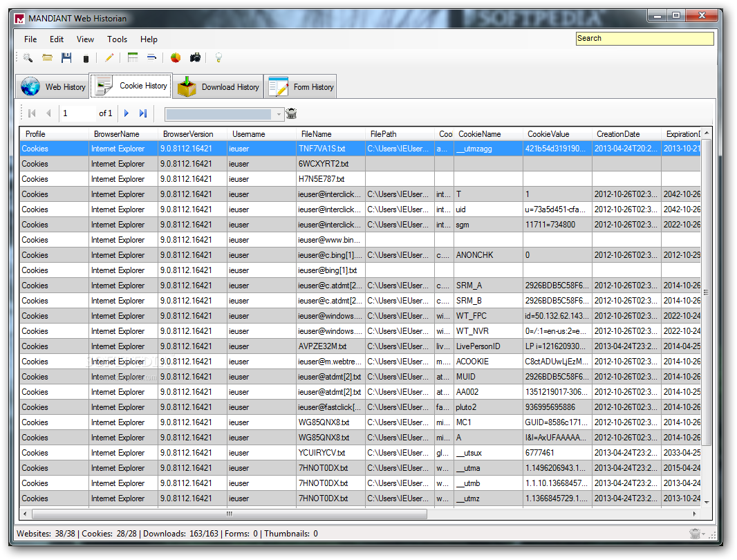Screen dimensions: 737x560
Task: Click the WT_FPC cookie name cell
Action: 488,316
